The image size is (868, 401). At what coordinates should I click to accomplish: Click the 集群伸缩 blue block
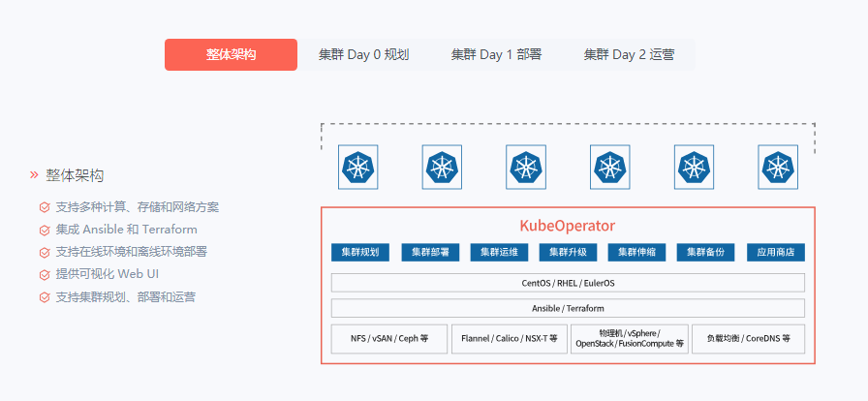pyautogui.click(x=636, y=253)
